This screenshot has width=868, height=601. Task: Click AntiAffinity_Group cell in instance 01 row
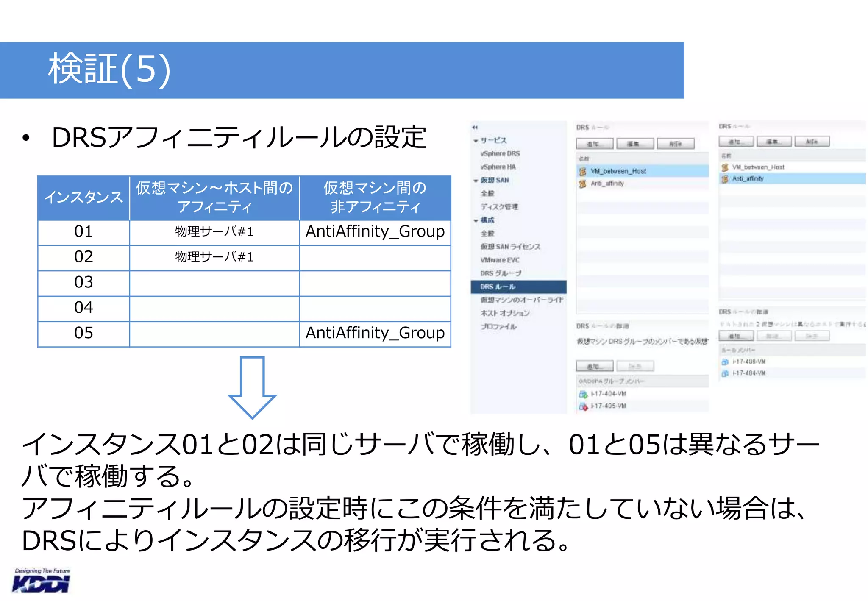[375, 232]
